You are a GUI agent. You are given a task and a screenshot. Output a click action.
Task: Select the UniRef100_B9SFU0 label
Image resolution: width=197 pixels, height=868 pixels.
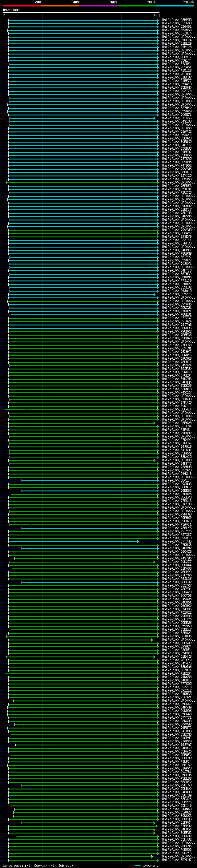point(177,369)
